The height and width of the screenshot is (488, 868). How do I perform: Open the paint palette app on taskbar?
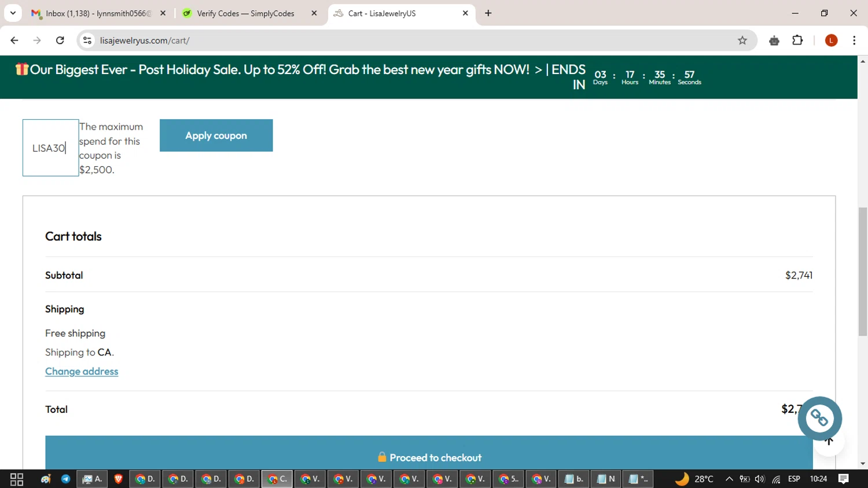point(46,479)
